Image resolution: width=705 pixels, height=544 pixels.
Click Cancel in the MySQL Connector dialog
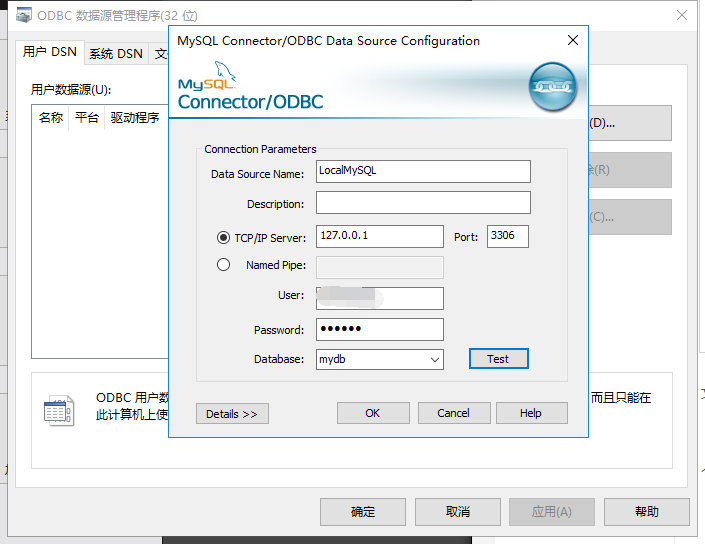pos(454,413)
